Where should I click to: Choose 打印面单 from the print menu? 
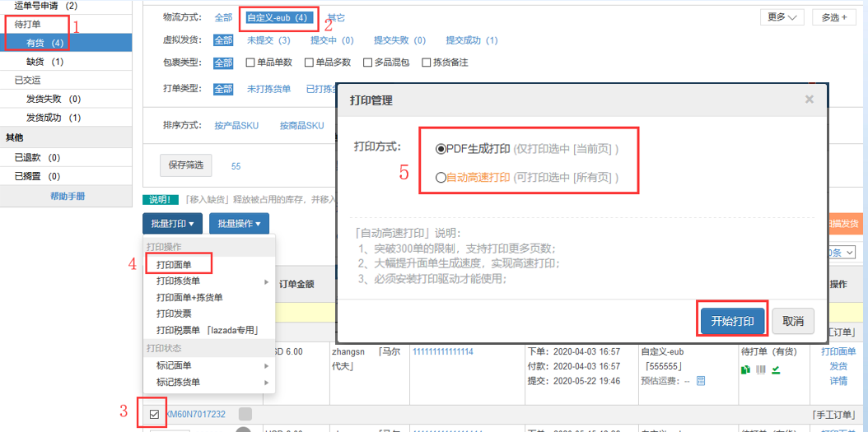174,264
